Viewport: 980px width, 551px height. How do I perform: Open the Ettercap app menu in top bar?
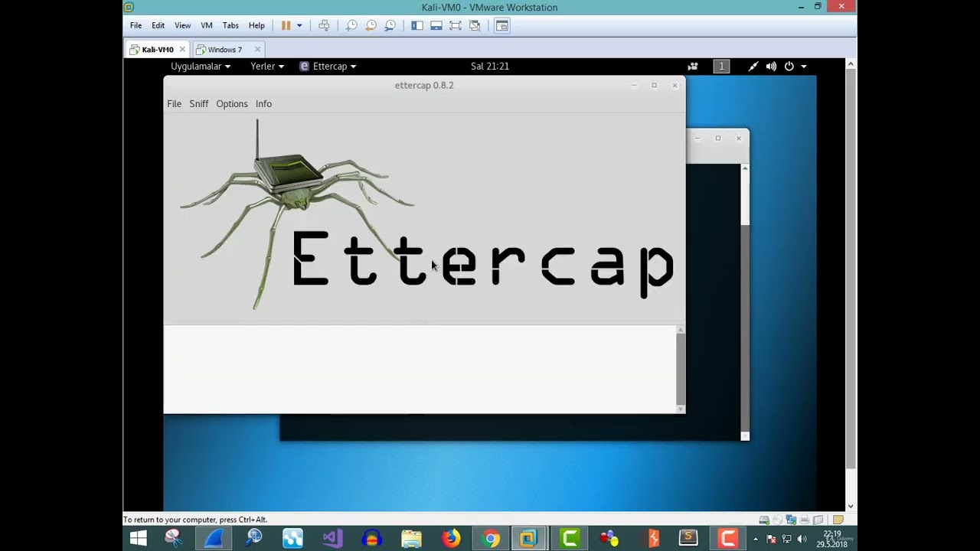click(x=328, y=67)
